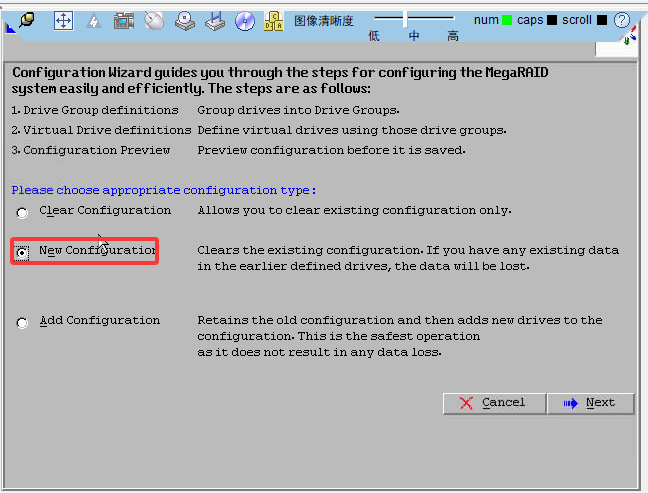Click the Cancel button
The width and height of the screenshot is (648, 493).
(494, 403)
